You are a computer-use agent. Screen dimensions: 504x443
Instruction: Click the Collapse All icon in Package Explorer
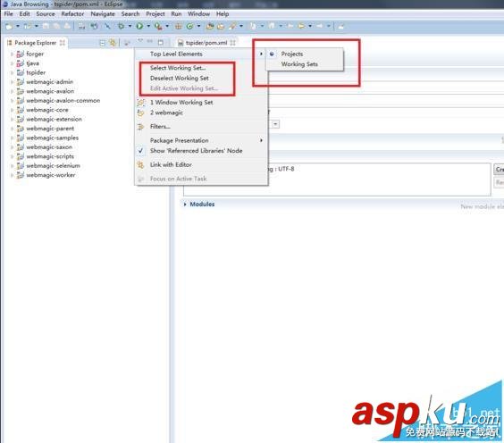click(x=102, y=43)
